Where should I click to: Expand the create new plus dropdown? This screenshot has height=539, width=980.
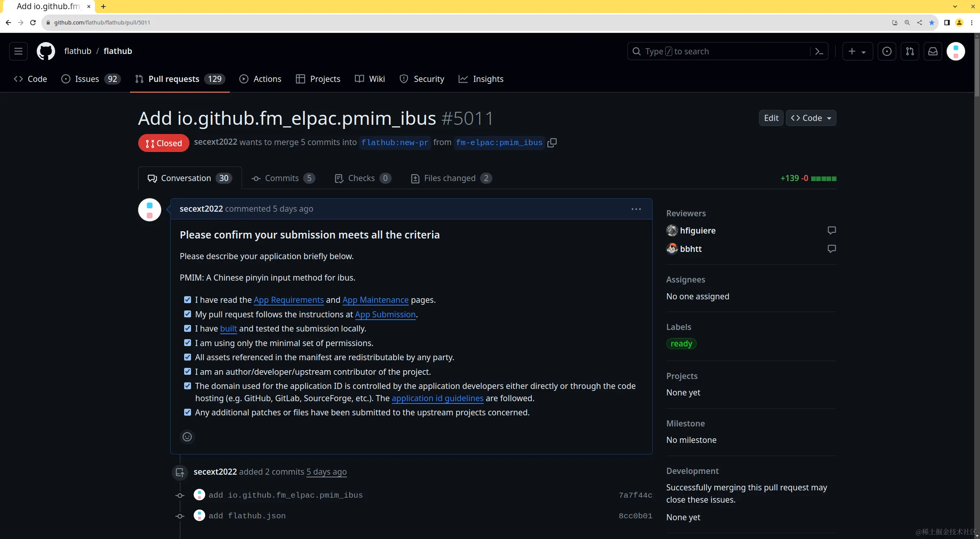pyautogui.click(x=857, y=51)
